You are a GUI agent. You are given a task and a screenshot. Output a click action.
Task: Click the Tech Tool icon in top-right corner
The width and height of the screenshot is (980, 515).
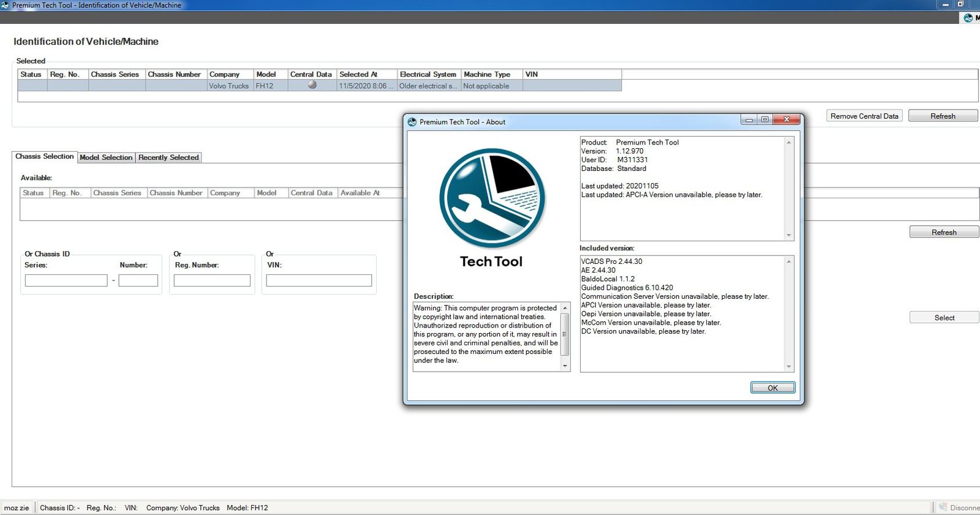968,18
